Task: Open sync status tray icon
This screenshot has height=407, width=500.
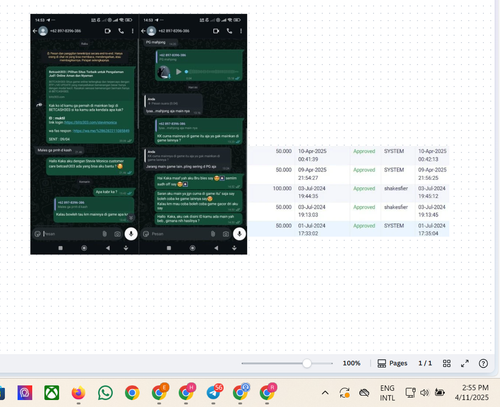Action: click(345, 393)
